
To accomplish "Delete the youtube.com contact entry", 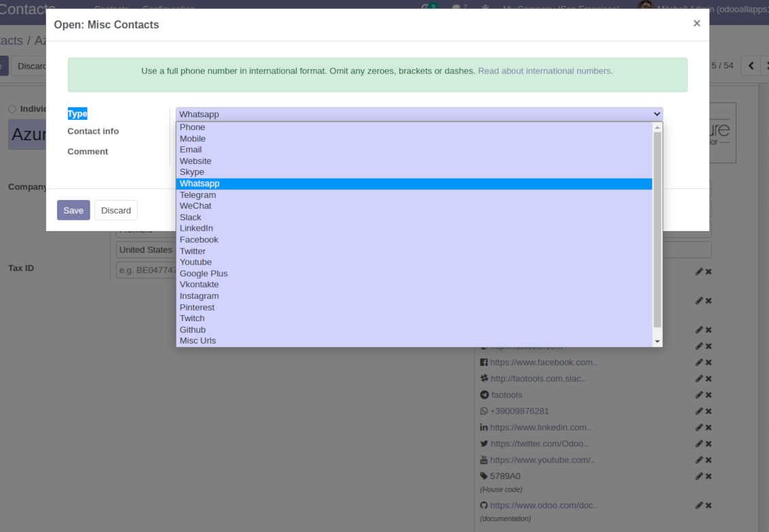I will coord(708,460).
